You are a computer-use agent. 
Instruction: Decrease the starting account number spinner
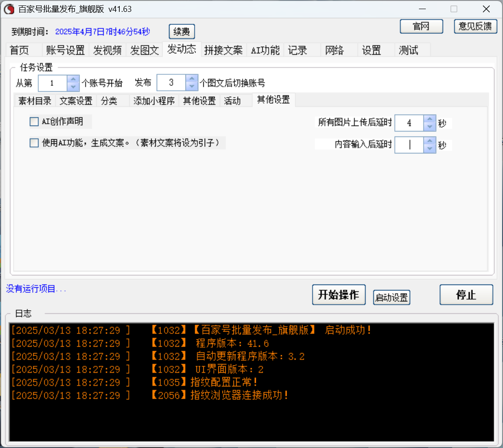point(73,87)
